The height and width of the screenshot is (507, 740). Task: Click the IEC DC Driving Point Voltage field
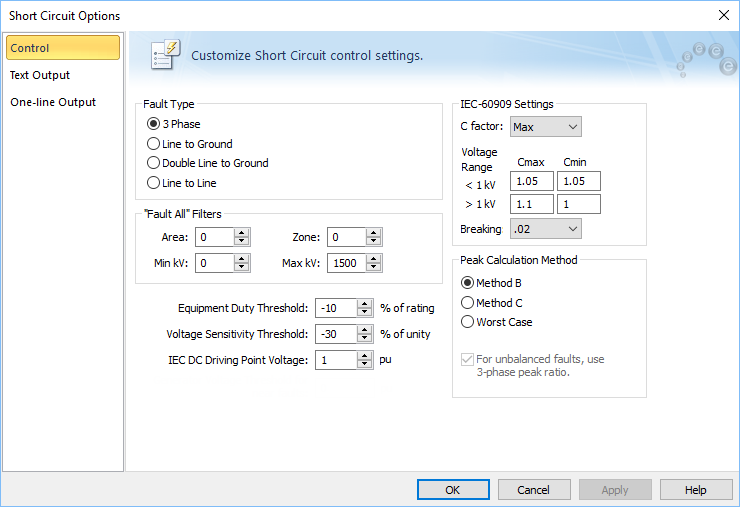[336, 360]
